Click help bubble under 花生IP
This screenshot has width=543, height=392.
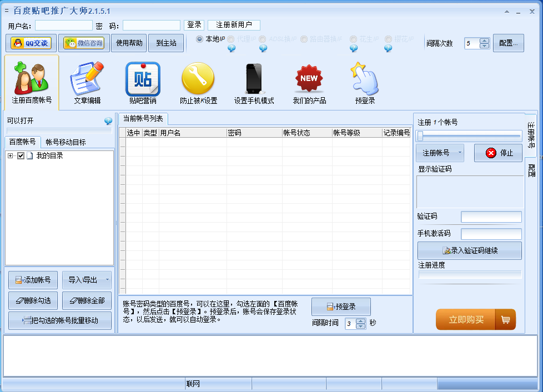click(354, 48)
